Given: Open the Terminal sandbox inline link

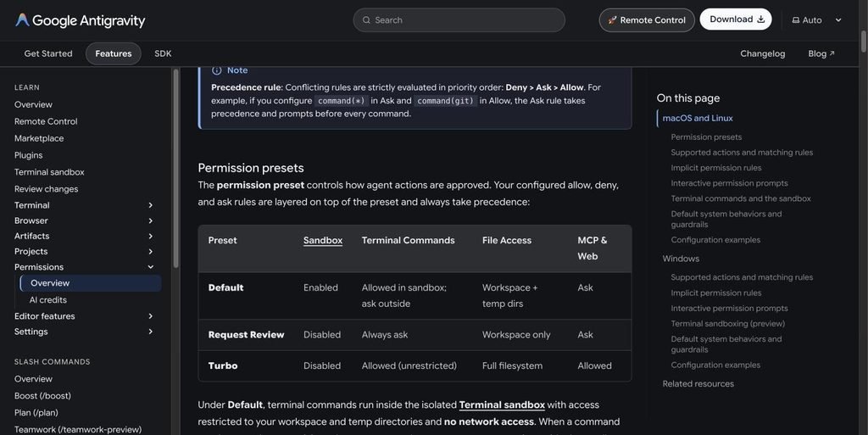Looking at the screenshot, I should [502, 405].
